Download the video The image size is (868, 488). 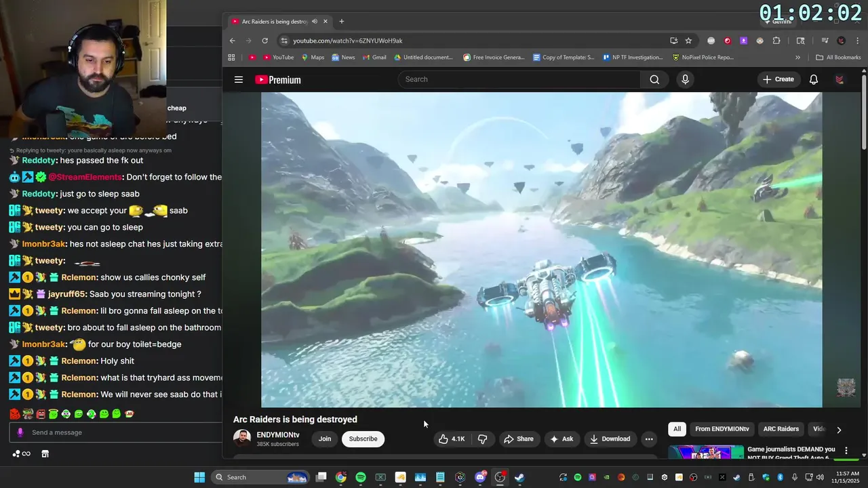click(610, 439)
